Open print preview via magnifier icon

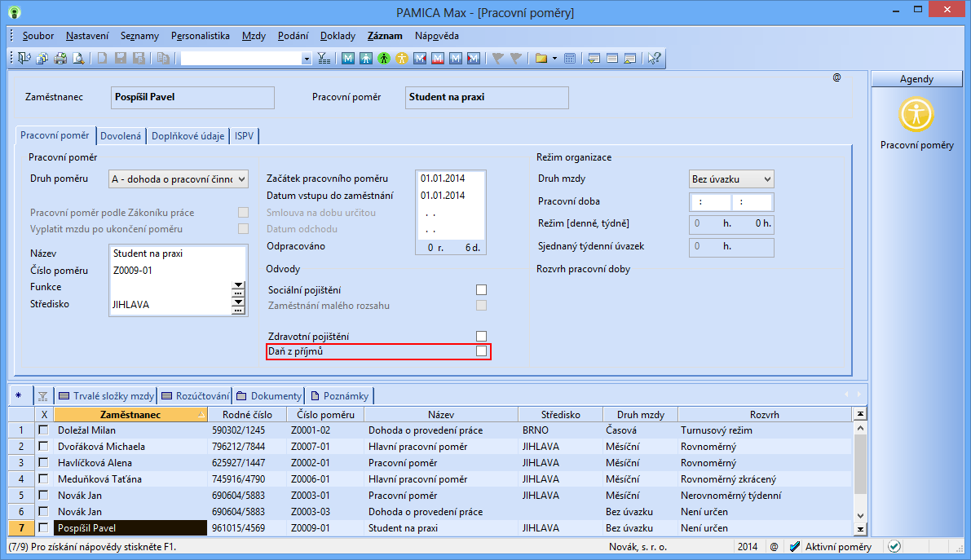click(x=78, y=58)
